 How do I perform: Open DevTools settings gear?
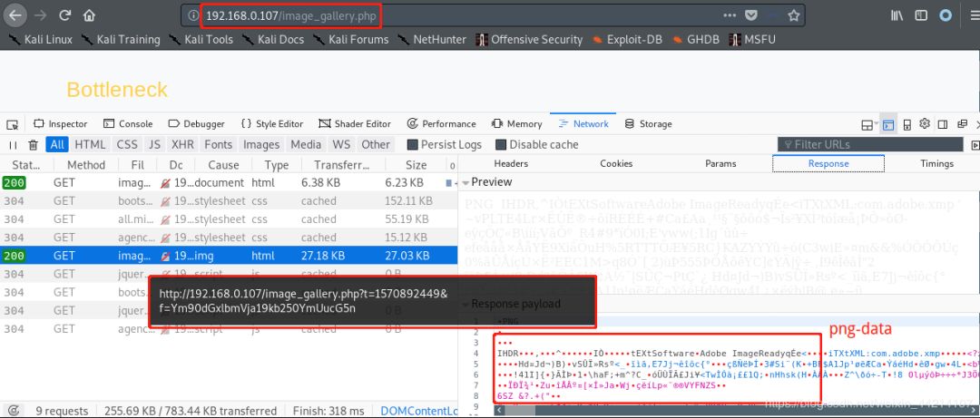click(x=925, y=123)
